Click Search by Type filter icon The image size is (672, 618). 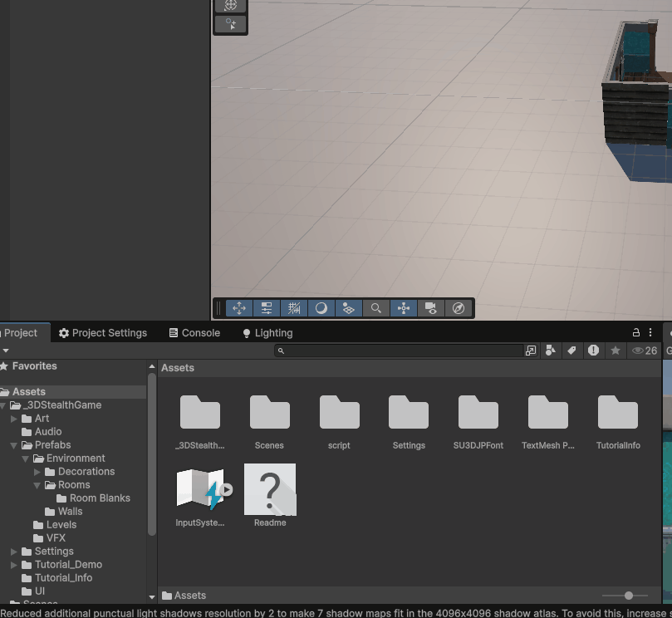tap(551, 351)
